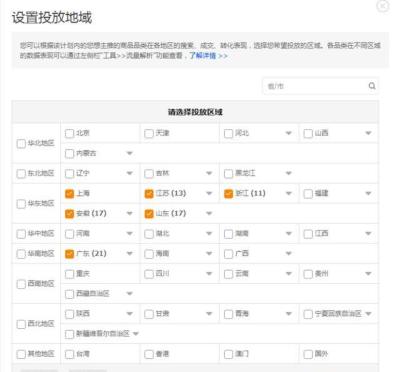Check the 东北地区 region checkbox
Screen dimensions: 400x372
pos(21,173)
